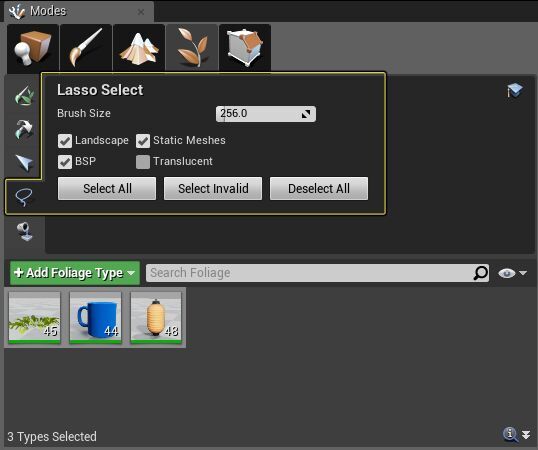Switch to Place mode
This screenshot has height=450, width=538.
[x=33, y=48]
